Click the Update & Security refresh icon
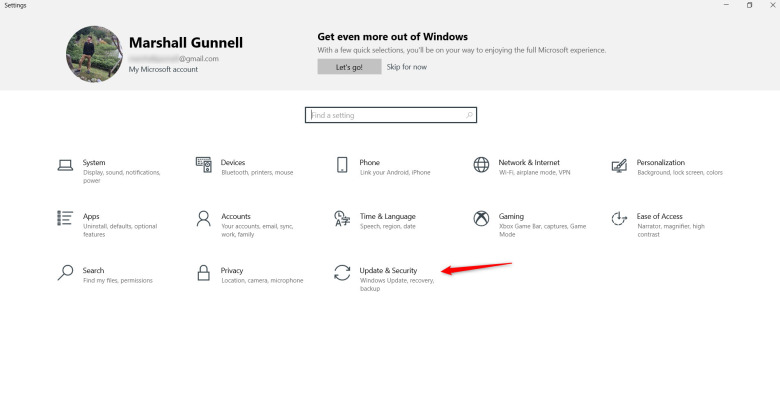780x416 pixels. click(x=342, y=273)
